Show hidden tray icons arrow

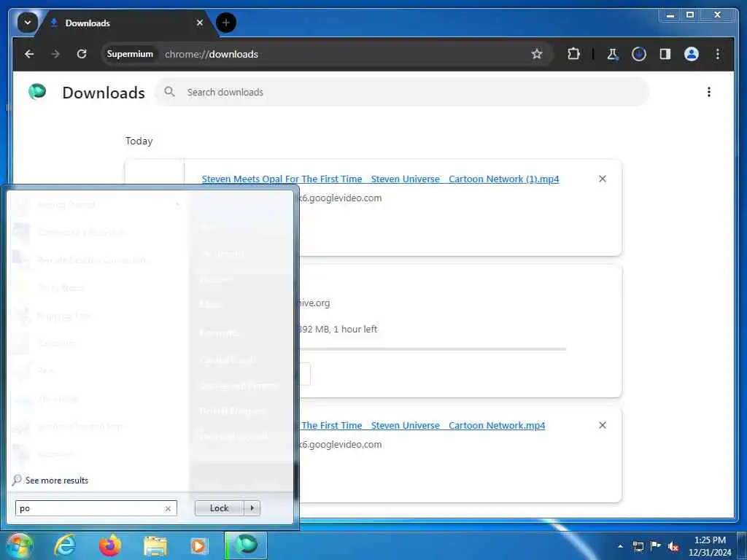(620, 546)
